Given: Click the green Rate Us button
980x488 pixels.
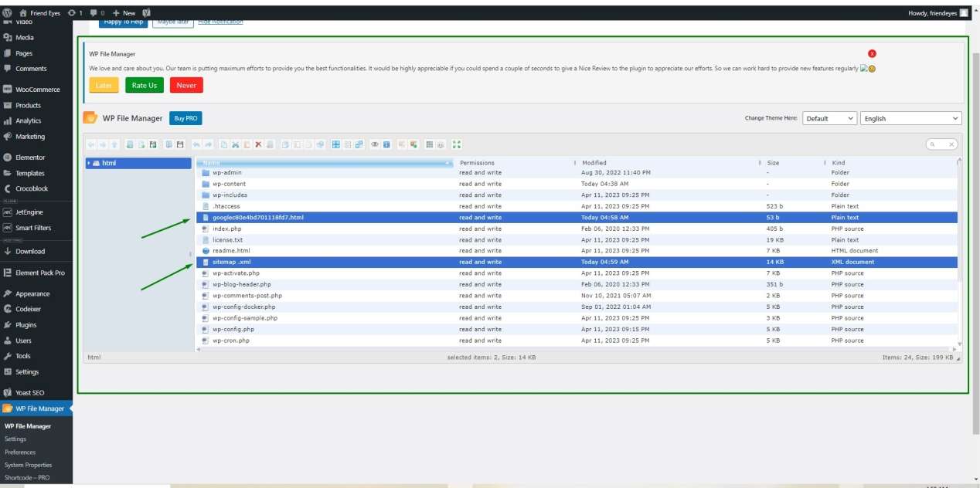Looking at the screenshot, I should coord(145,85).
